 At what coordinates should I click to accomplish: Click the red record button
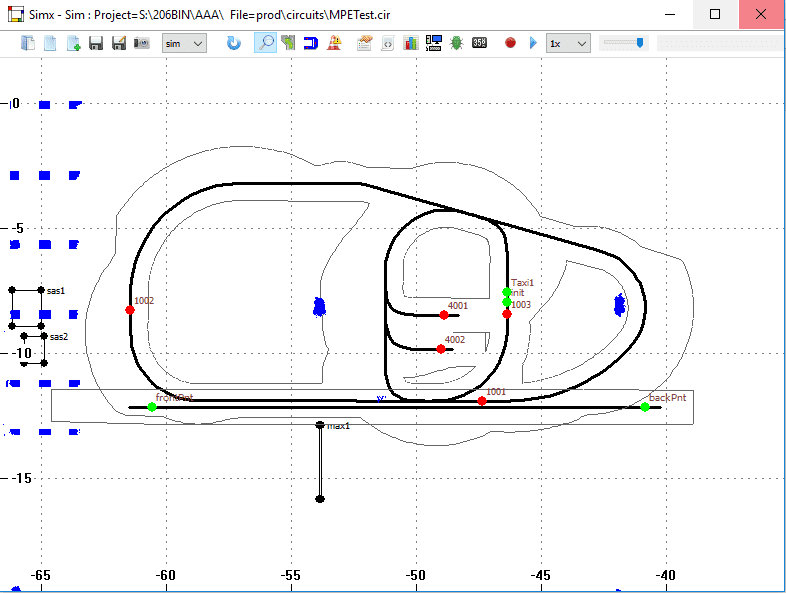[x=510, y=43]
